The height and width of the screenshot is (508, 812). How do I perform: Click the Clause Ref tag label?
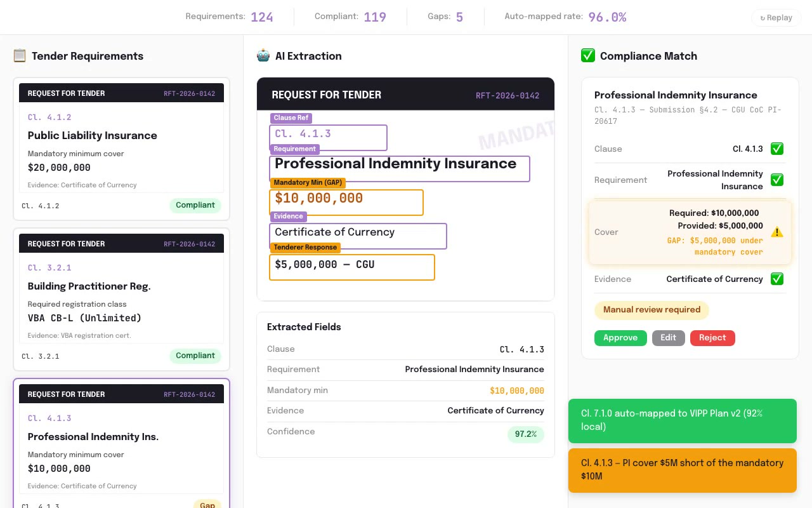pos(291,118)
